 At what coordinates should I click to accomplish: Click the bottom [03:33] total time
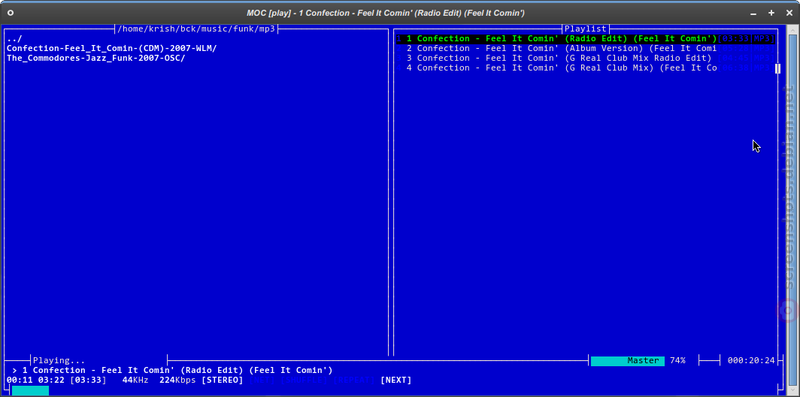[x=88, y=380]
